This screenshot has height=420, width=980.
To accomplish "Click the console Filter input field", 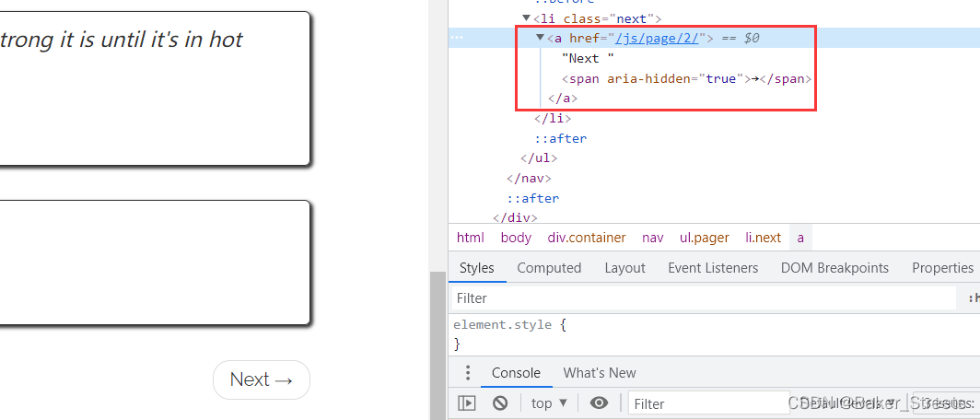I will click(709, 403).
